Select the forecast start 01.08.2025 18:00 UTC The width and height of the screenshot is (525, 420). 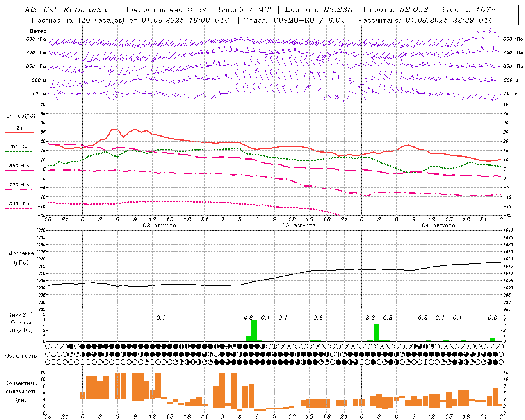pyautogui.click(x=185, y=20)
